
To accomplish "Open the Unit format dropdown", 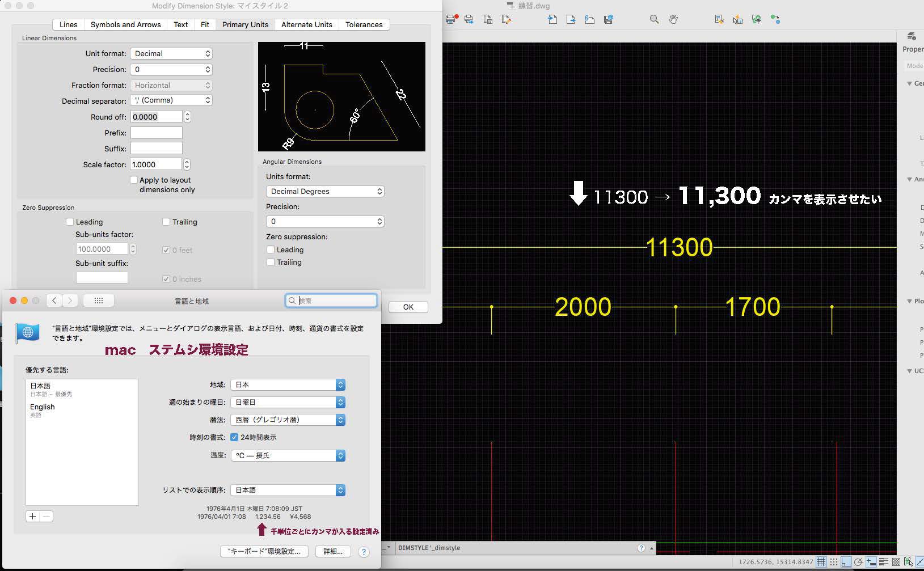I will [x=171, y=53].
